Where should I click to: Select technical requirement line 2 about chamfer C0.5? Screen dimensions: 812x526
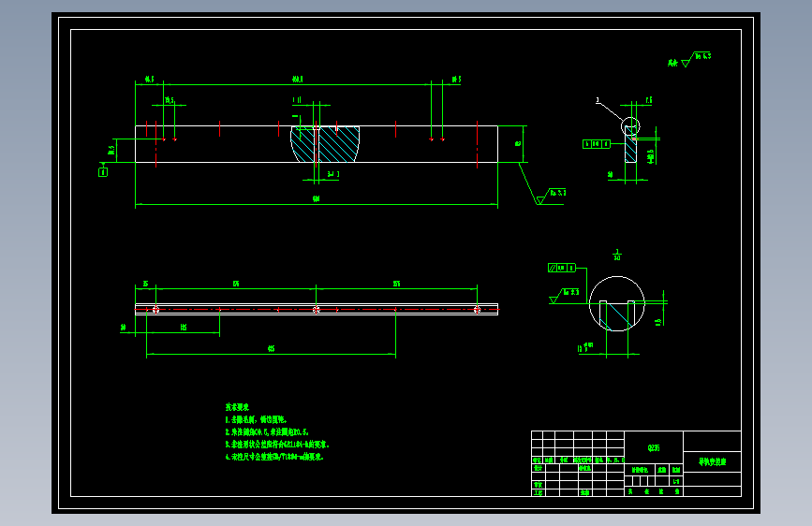[x=267, y=431]
